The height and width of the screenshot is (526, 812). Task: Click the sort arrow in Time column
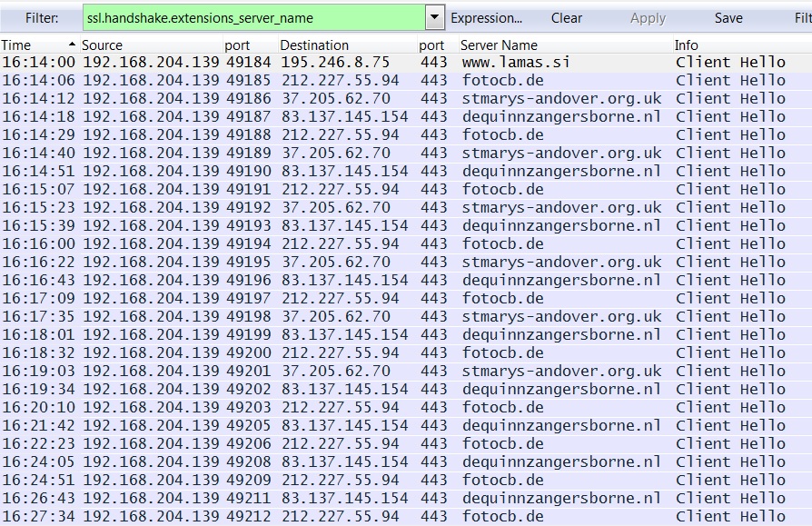click(72, 45)
